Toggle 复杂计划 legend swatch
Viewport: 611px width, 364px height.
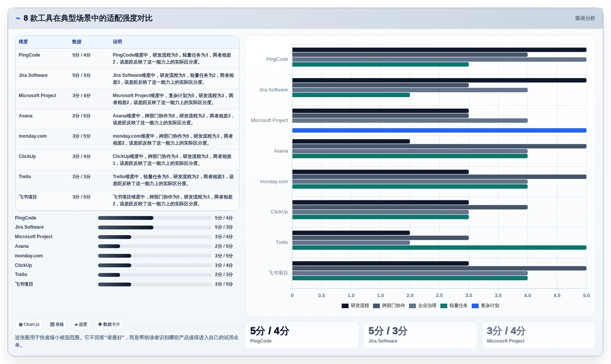(x=475, y=306)
